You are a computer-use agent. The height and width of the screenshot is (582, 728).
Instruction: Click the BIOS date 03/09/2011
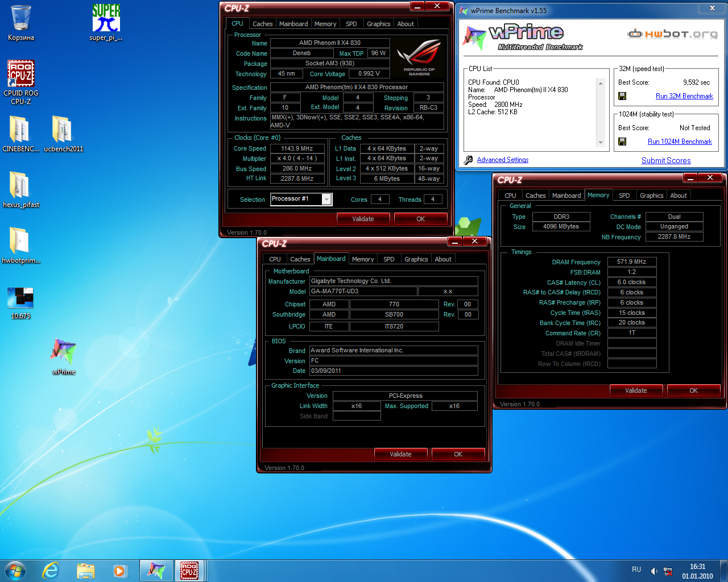394,371
